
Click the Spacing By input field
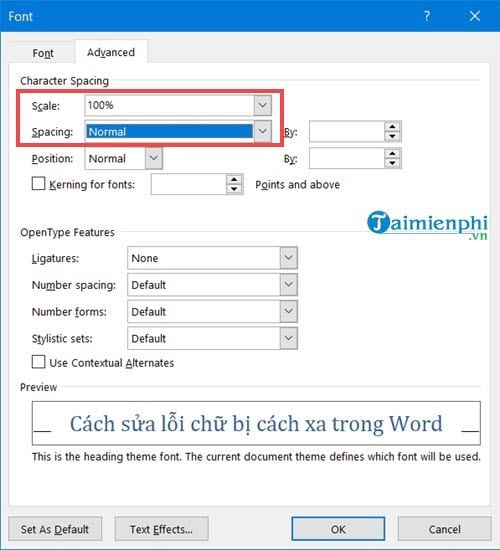[347, 132]
